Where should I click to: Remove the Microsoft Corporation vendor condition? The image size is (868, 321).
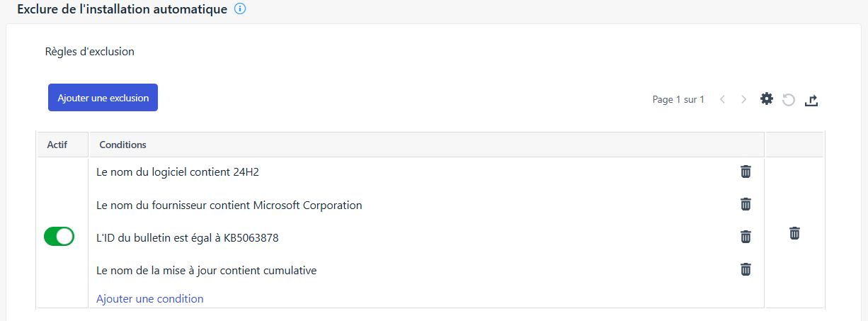746,204
